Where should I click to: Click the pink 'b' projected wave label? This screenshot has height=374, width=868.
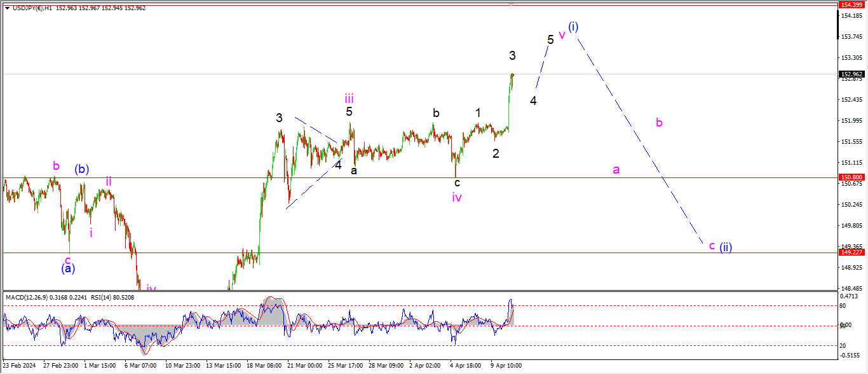point(660,123)
